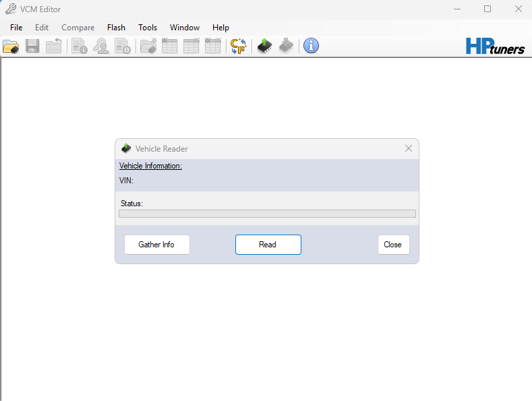Open the Compare menu

point(78,28)
